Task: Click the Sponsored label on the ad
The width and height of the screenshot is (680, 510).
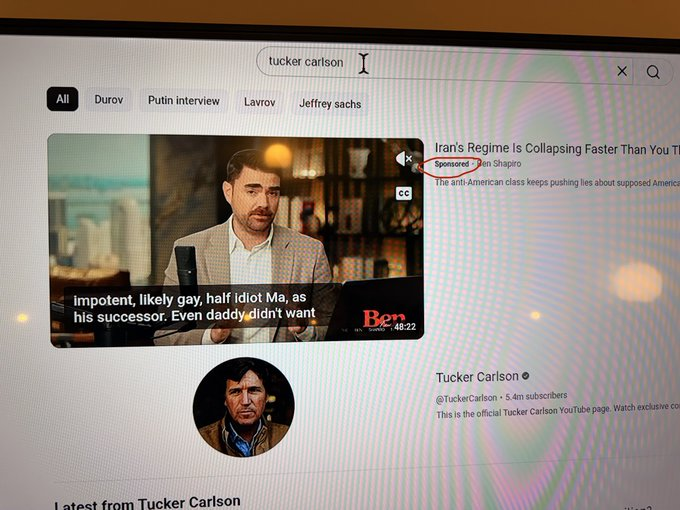Action: point(452,164)
